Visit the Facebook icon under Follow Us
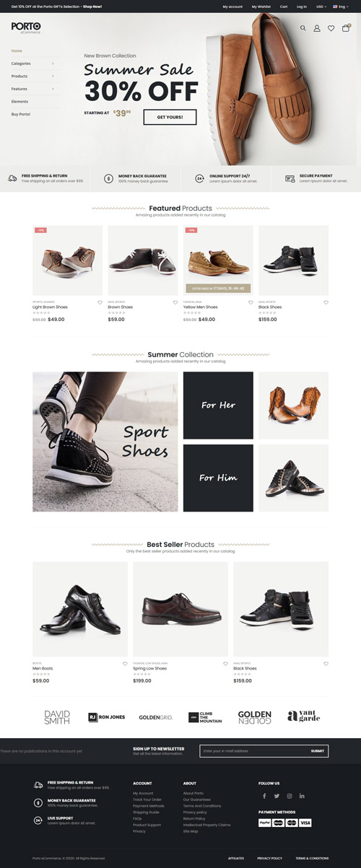The height and width of the screenshot is (868, 361). pyautogui.click(x=264, y=796)
